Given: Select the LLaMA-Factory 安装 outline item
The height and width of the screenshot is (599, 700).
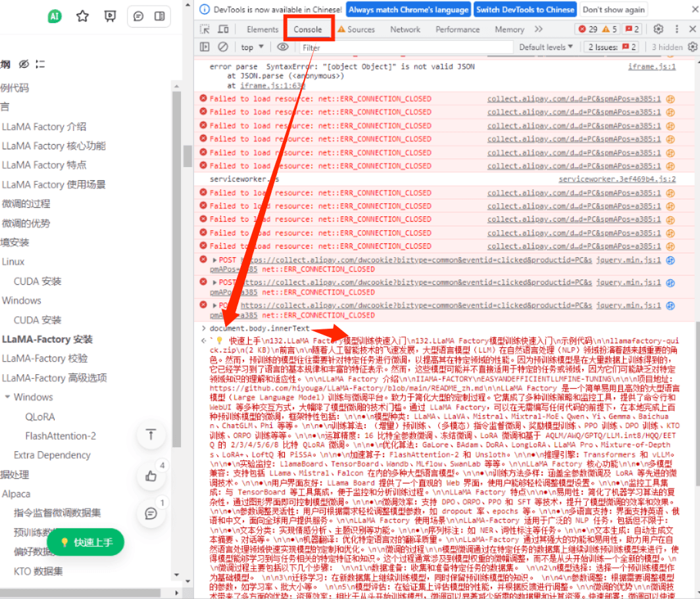Looking at the screenshot, I should [47, 339].
